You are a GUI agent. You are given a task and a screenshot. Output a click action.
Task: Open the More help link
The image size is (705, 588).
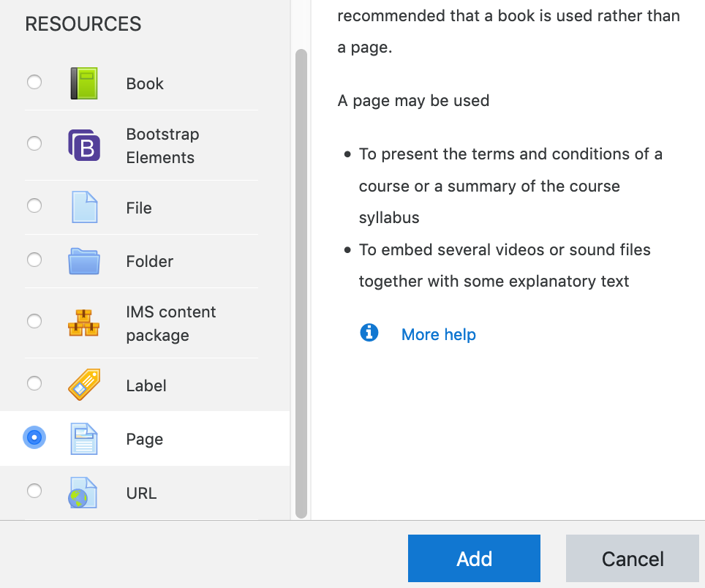pos(439,334)
